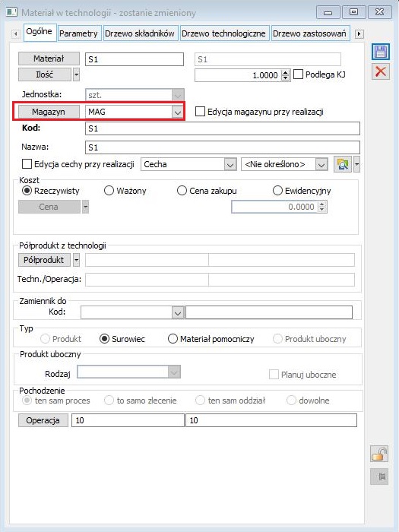The width and height of the screenshot is (399, 532).
Task: Click the application icon in the title bar
Action: click(12, 13)
